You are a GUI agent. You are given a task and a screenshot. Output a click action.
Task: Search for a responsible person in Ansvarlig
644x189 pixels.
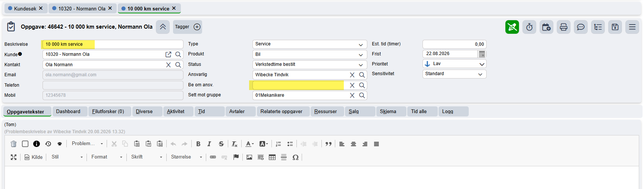(x=362, y=75)
